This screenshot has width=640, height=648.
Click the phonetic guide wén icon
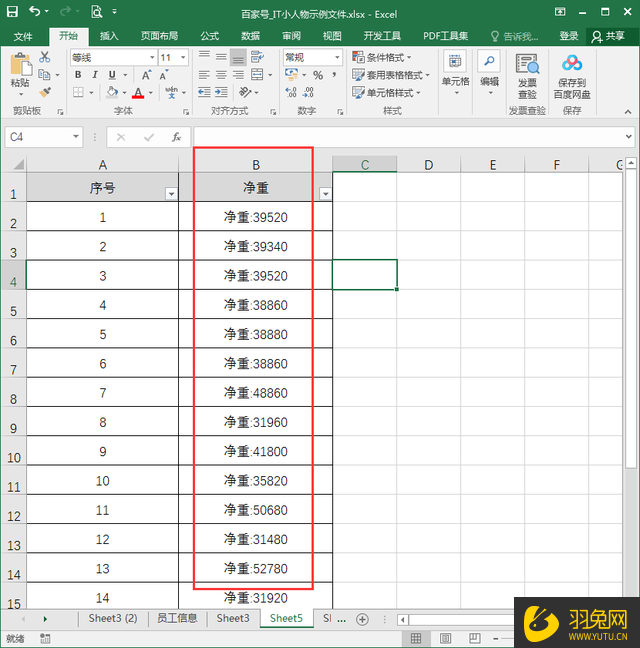pyautogui.click(x=171, y=92)
